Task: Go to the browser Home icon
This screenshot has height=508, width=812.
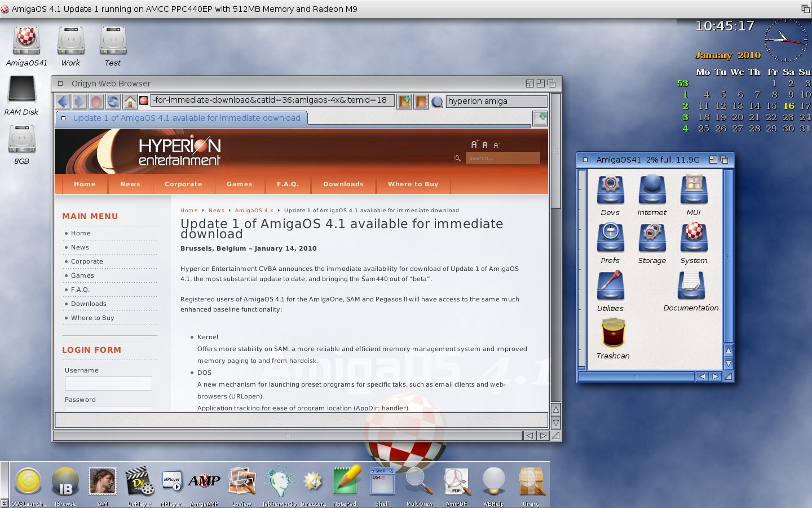Action: pos(130,102)
